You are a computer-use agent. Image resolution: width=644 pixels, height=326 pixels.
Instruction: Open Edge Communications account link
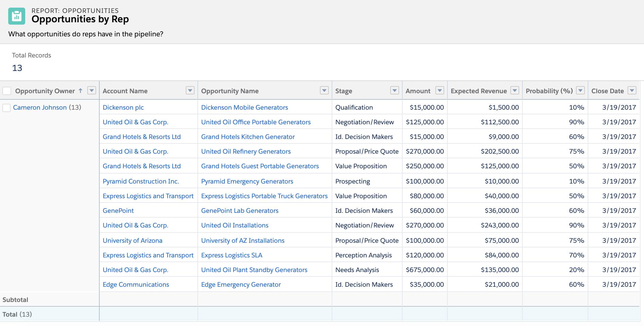point(136,284)
